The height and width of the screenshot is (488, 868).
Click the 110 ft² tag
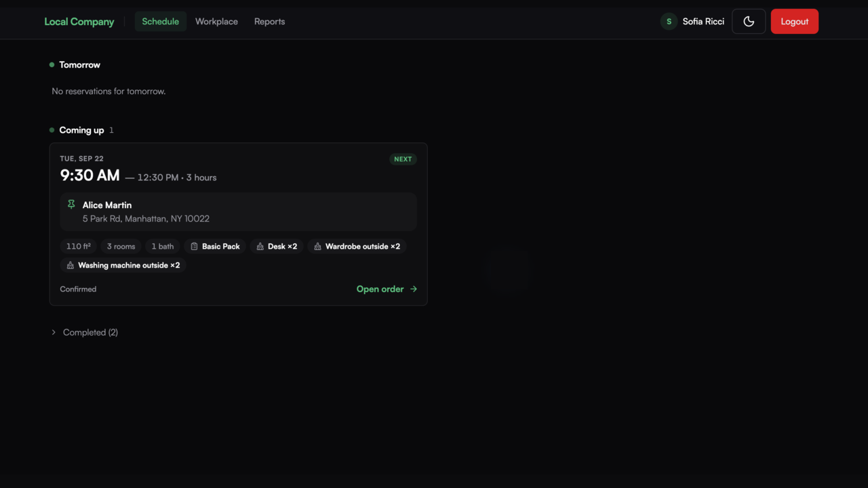[79, 247]
